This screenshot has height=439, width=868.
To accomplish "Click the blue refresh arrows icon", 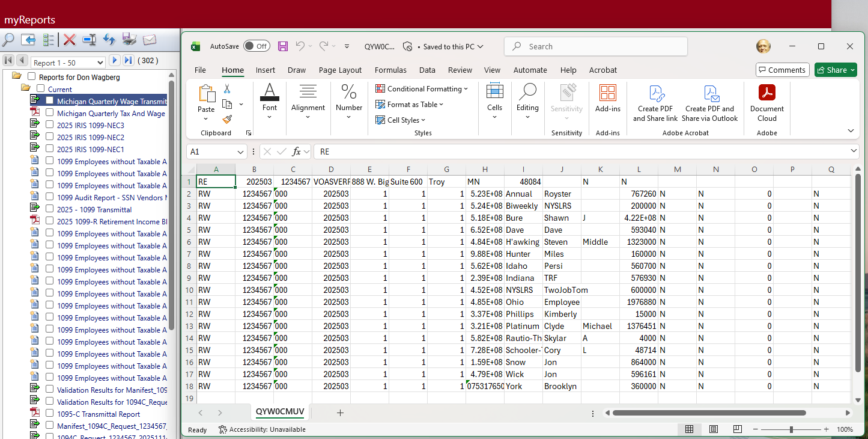I will tap(109, 40).
